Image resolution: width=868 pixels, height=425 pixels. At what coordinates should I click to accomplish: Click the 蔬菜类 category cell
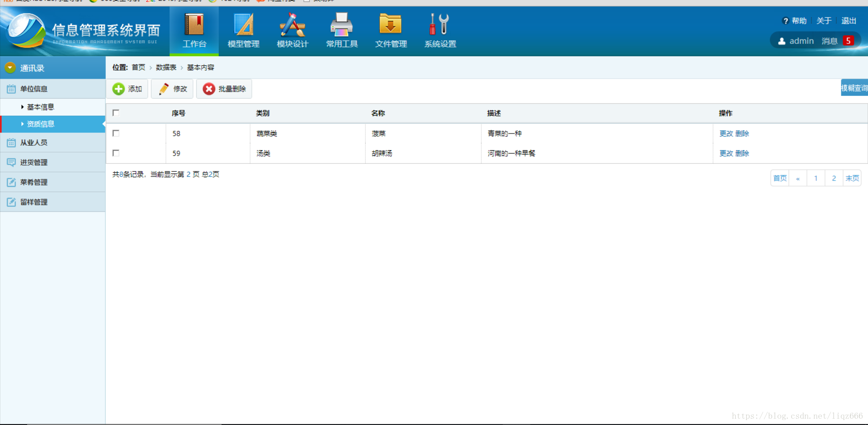pos(267,134)
